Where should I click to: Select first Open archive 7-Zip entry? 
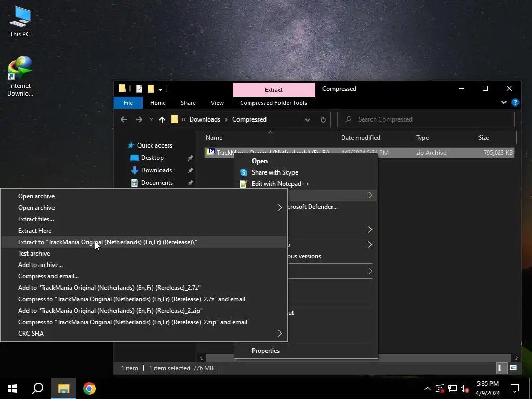tap(144, 196)
